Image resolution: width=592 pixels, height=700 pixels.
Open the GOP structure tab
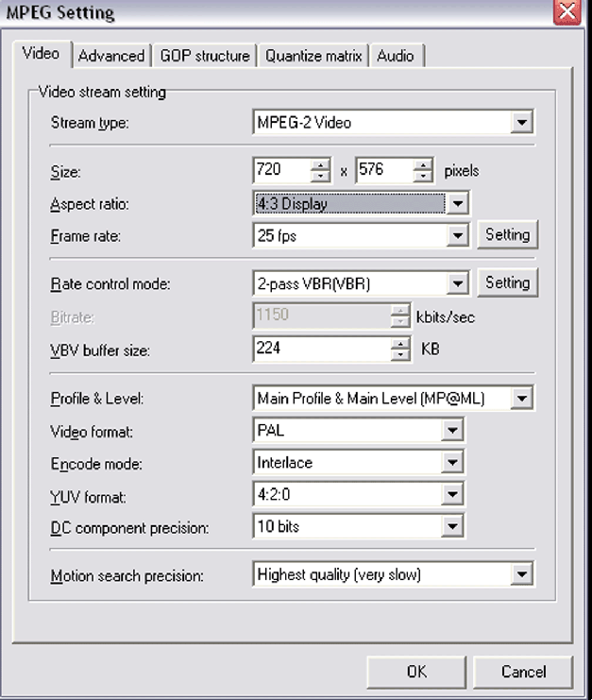coord(205,56)
